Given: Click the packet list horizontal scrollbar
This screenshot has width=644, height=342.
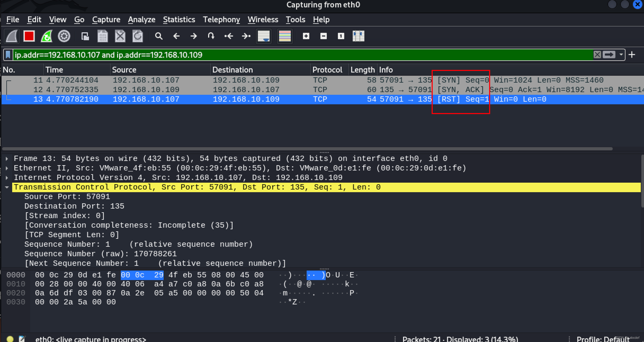Looking at the screenshot, I should coord(307,149).
